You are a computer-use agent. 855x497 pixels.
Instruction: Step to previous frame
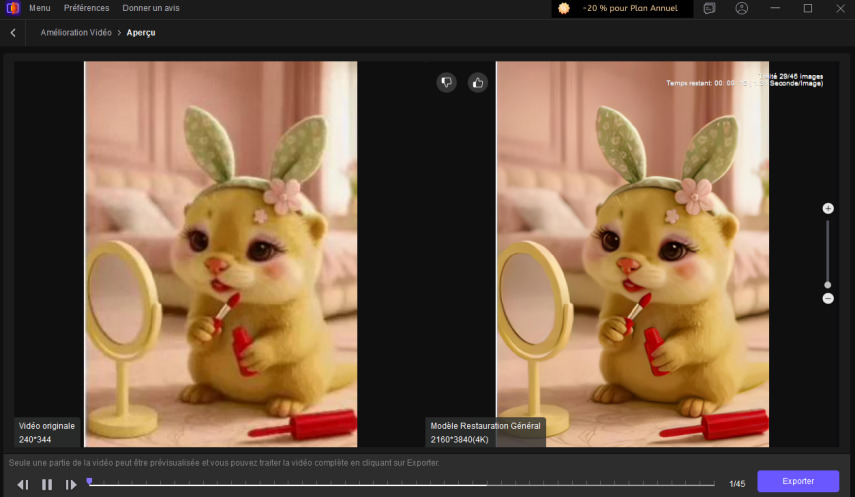(x=22, y=484)
